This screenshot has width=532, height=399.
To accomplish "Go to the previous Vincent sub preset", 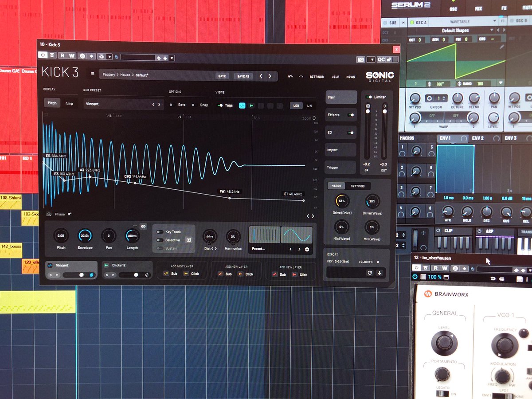I will [153, 104].
